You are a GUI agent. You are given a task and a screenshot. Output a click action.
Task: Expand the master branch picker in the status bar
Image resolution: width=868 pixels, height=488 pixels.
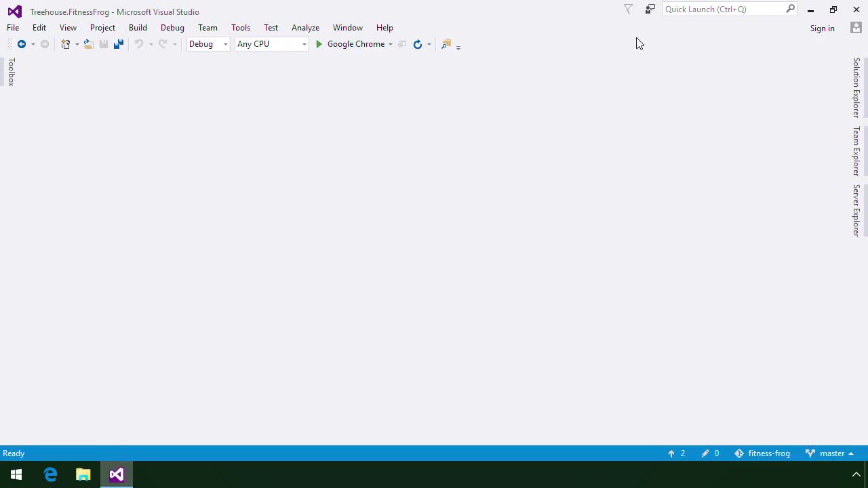pos(830,453)
